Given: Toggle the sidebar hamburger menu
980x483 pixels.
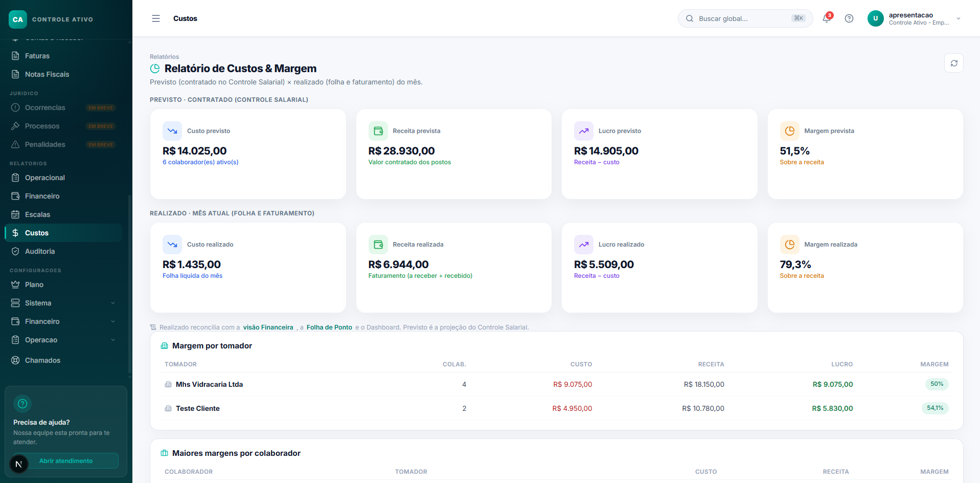Looking at the screenshot, I should coord(156,18).
